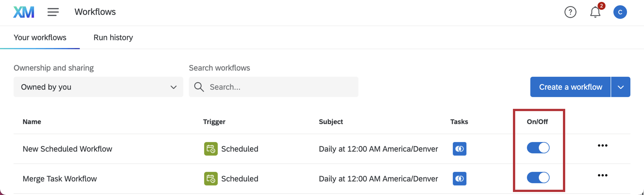
Task: Disable the Merge Task Workflow toggle
Action: coord(538,178)
